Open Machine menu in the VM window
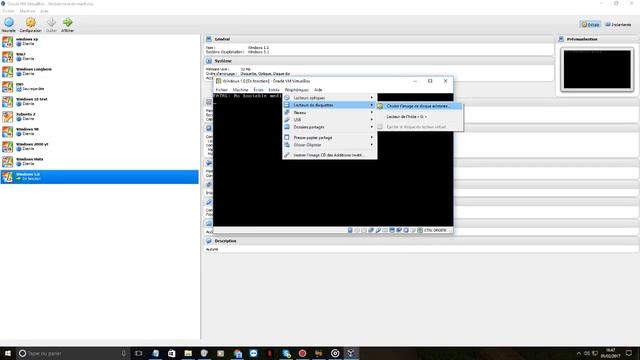The height and width of the screenshot is (360, 640). (x=240, y=90)
